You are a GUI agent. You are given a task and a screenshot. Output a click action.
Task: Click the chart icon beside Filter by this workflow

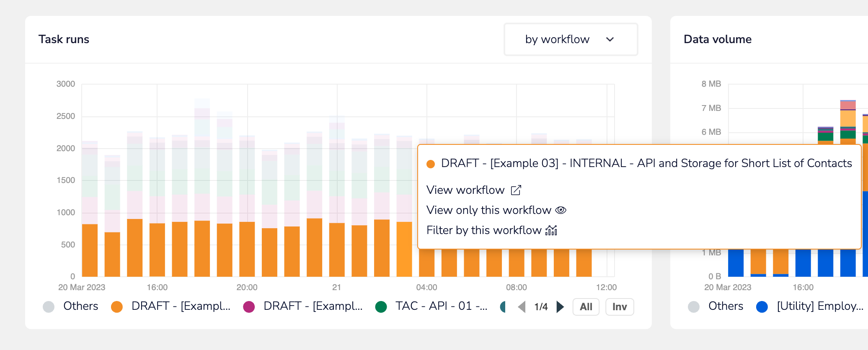coord(551,230)
